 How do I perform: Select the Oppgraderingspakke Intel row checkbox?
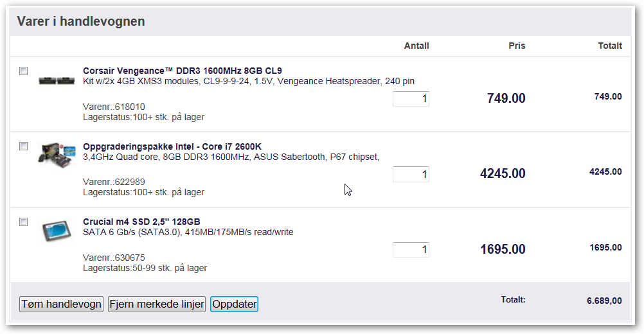(x=23, y=146)
